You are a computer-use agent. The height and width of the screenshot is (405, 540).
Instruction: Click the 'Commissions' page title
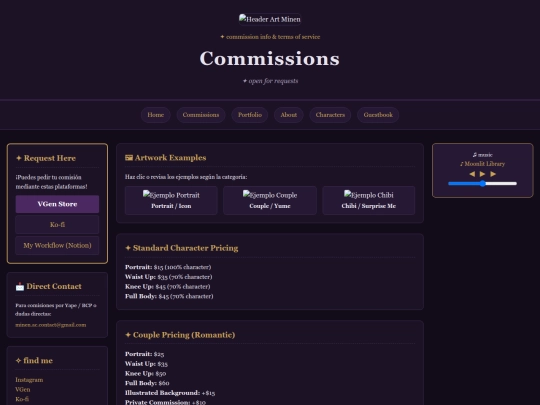pos(270,59)
